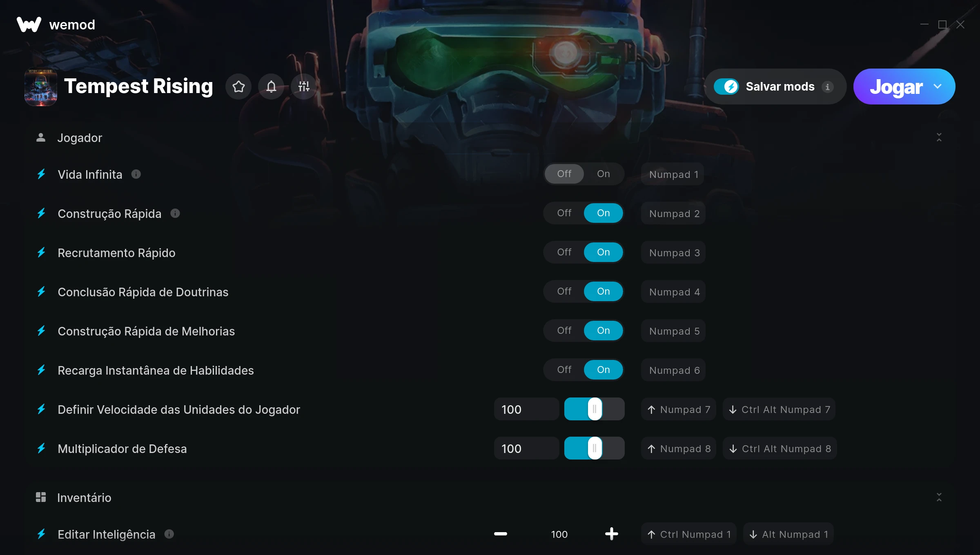Click the Numpad 3 hotkey for Recrutamento Rápido

pos(673,253)
